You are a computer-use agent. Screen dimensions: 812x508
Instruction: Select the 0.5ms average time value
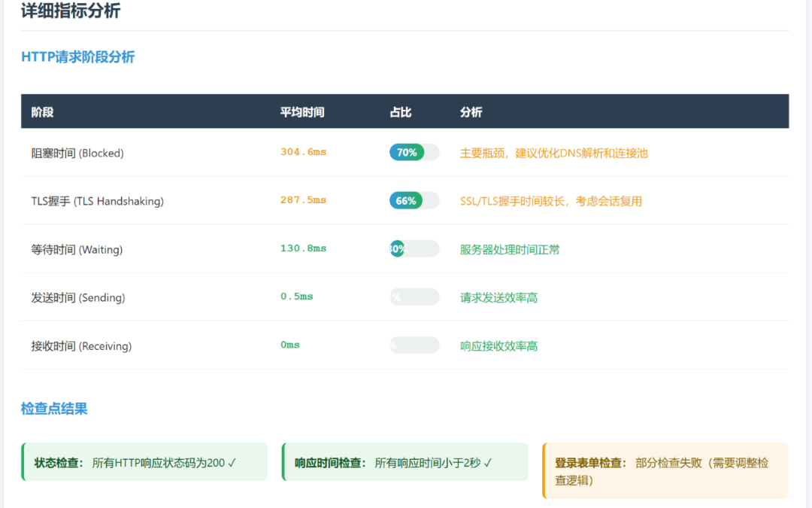click(296, 297)
